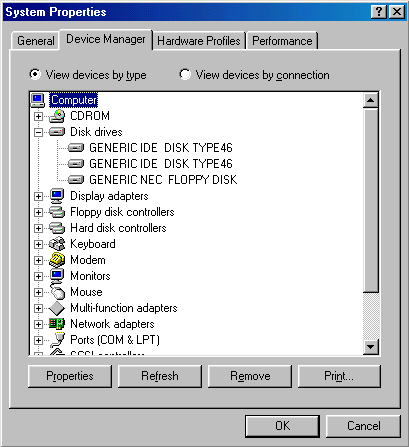The height and width of the screenshot is (447, 409).
Task: Select the Mouse device icon
Action: click(57, 292)
